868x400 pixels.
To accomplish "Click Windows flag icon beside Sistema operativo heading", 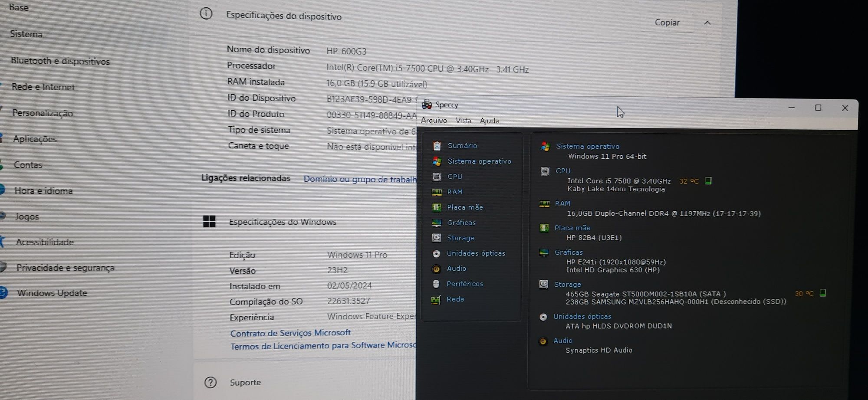I will (545, 147).
